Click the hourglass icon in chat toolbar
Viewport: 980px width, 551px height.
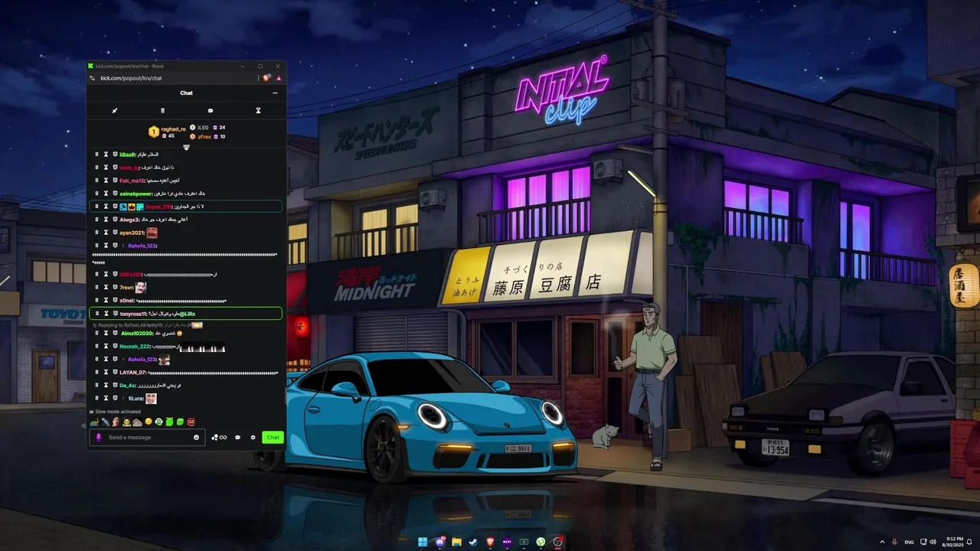(x=258, y=111)
